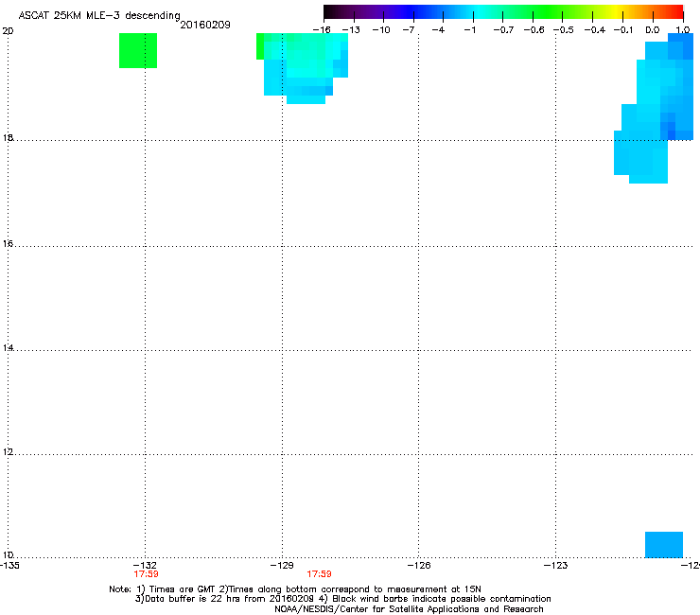The image size is (700, 615).
Task: Click the colorbar label "-0.6"
Action: (534, 30)
